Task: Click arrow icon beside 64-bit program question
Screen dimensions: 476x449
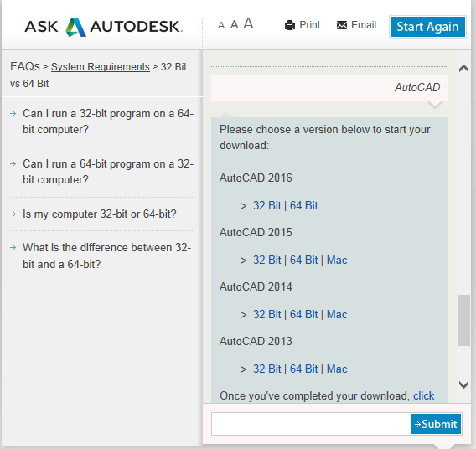Action: 13,164
